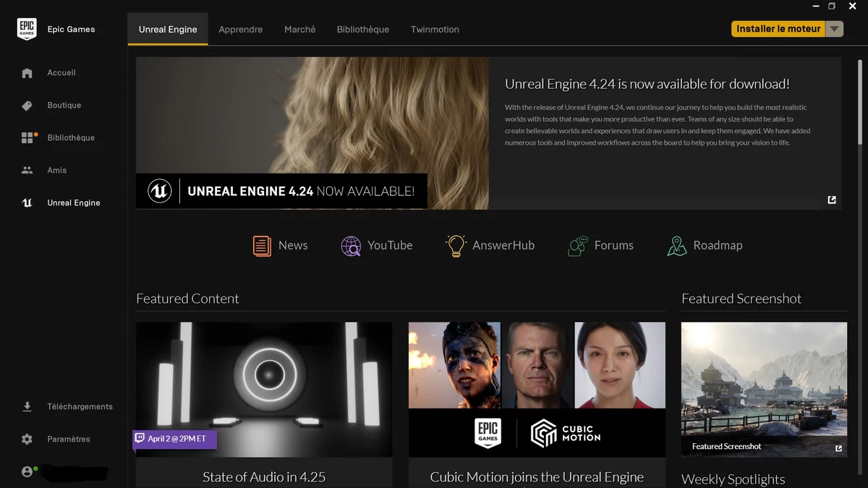Click the Amis sidebar label

pos(57,171)
